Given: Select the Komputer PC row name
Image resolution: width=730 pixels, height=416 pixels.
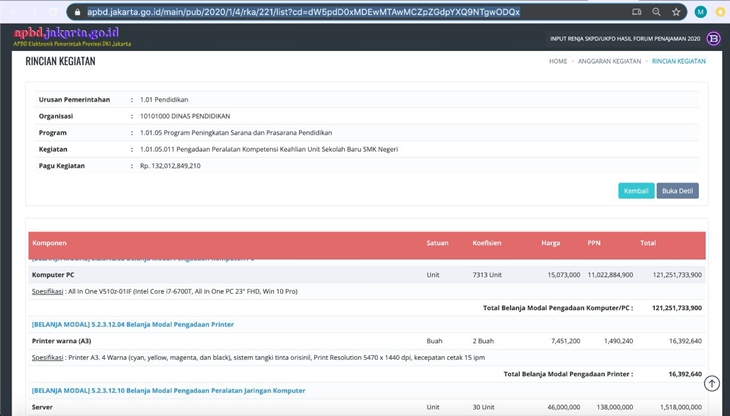Looking at the screenshot, I should tap(53, 275).
